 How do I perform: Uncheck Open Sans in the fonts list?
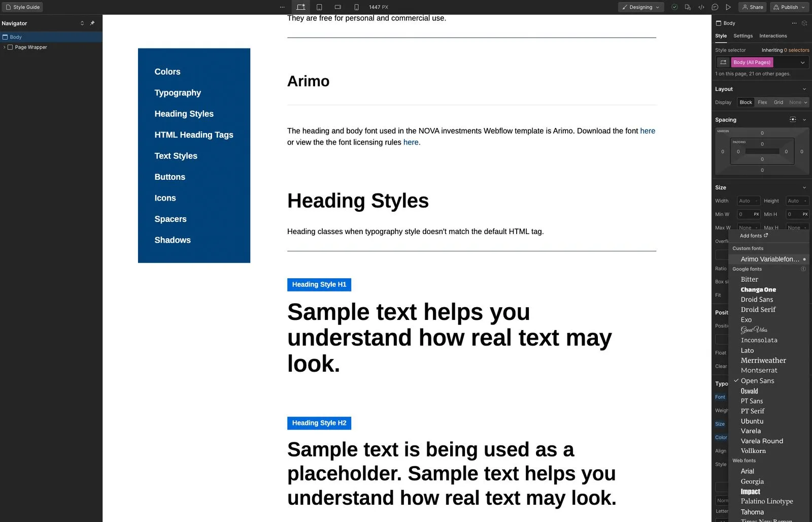pyautogui.click(x=758, y=380)
